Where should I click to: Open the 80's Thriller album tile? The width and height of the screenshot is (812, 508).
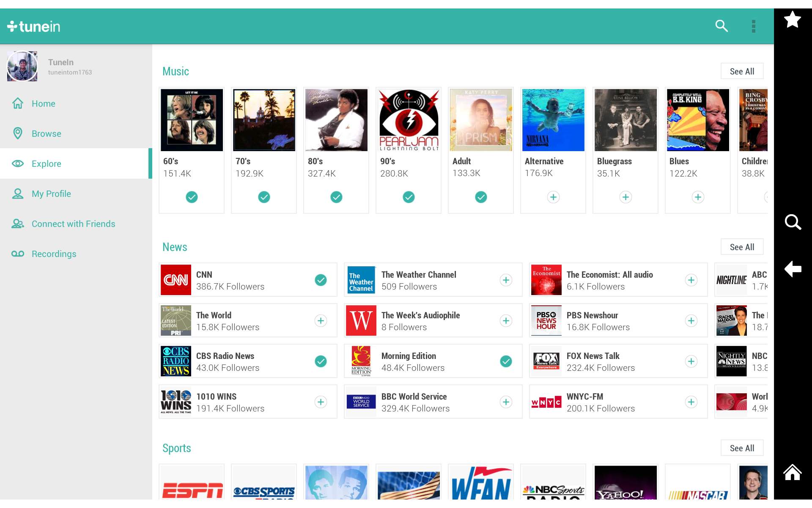coord(336,120)
